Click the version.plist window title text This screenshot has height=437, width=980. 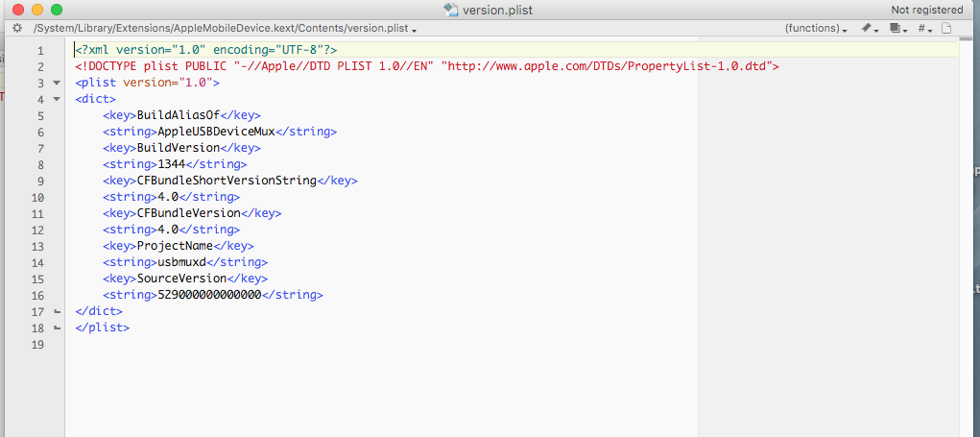point(497,10)
